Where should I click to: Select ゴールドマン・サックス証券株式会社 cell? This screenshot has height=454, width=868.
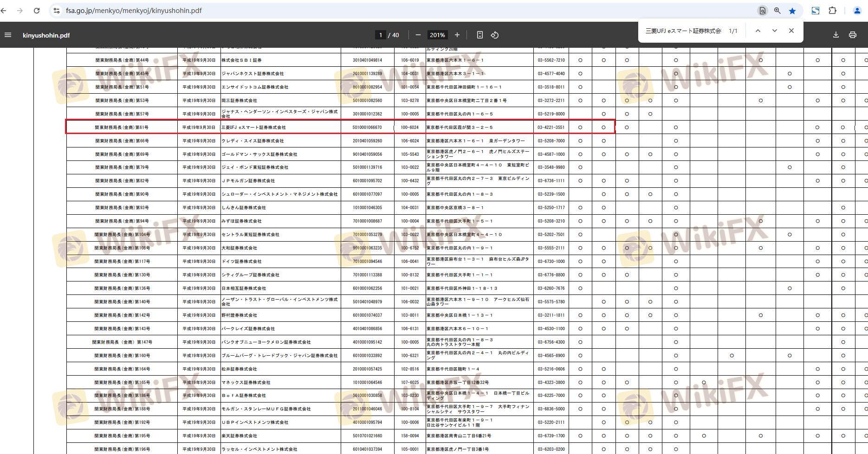click(x=259, y=154)
